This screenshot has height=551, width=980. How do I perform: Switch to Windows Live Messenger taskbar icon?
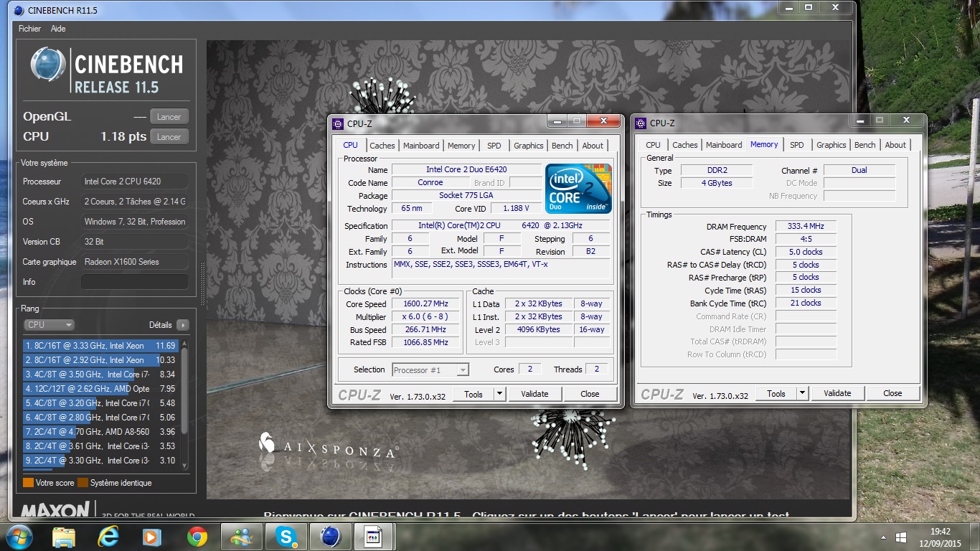pyautogui.click(x=240, y=536)
